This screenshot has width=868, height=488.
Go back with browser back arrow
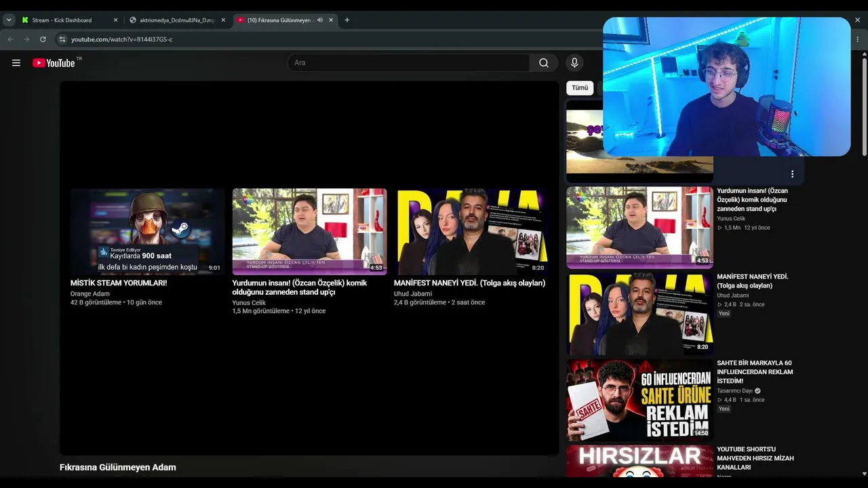click(10, 39)
